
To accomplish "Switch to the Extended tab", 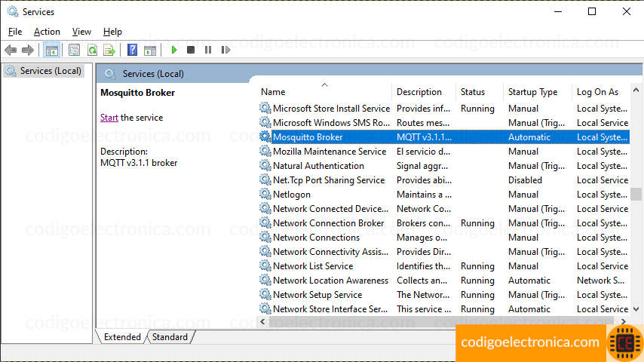I will 122,337.
